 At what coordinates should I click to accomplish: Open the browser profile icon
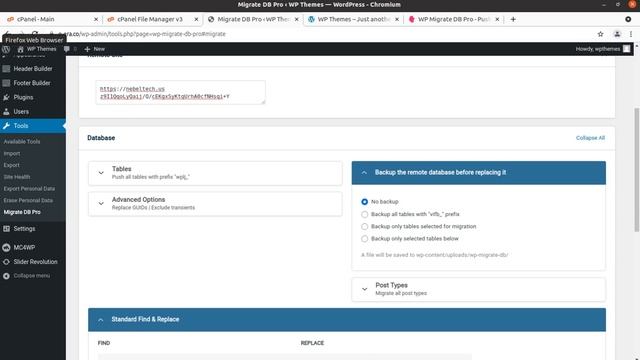coord(617,34)
